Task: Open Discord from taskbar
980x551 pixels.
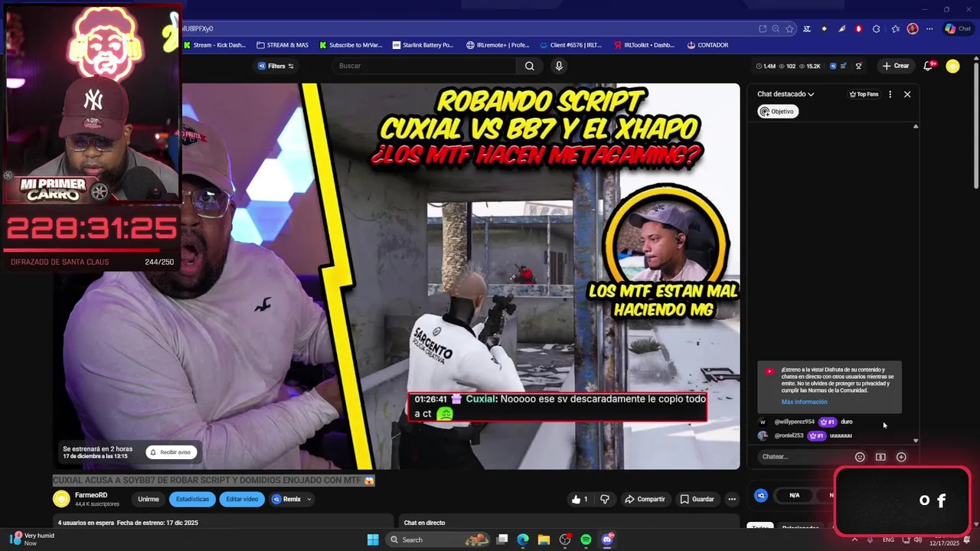Action: point(607,540)
